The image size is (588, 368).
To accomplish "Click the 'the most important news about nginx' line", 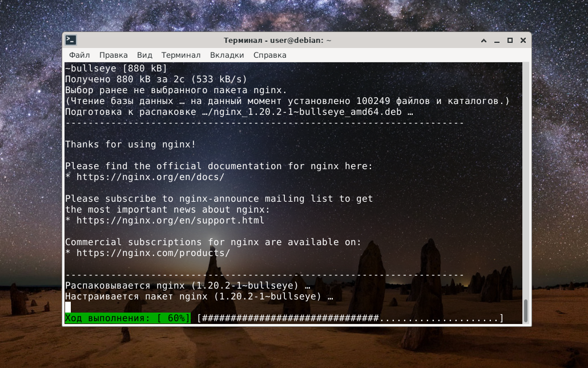I will click(x=168, y=210).
